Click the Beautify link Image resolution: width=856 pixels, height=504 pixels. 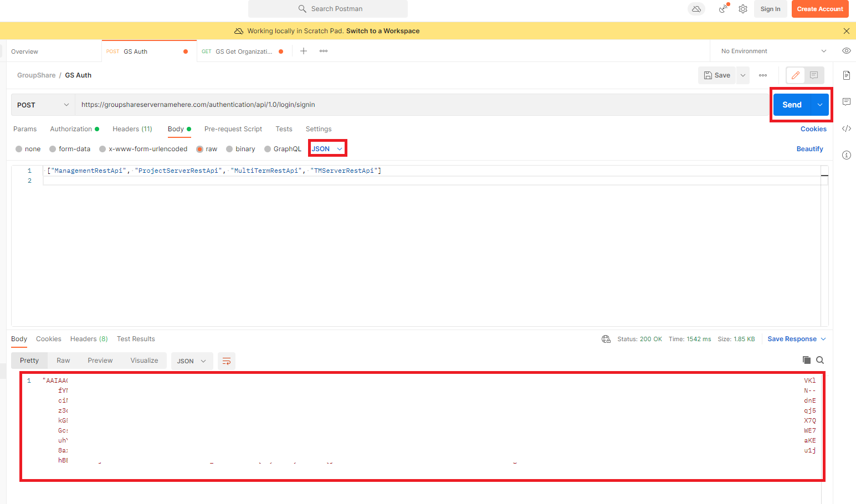pos(810,149)
